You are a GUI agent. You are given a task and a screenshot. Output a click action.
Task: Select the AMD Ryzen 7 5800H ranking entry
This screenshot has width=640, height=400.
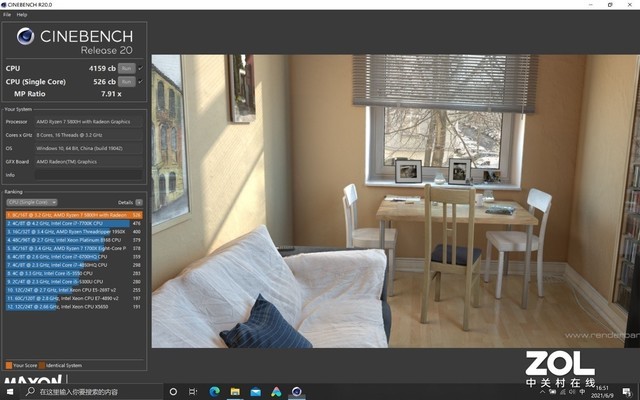(73, 215)
